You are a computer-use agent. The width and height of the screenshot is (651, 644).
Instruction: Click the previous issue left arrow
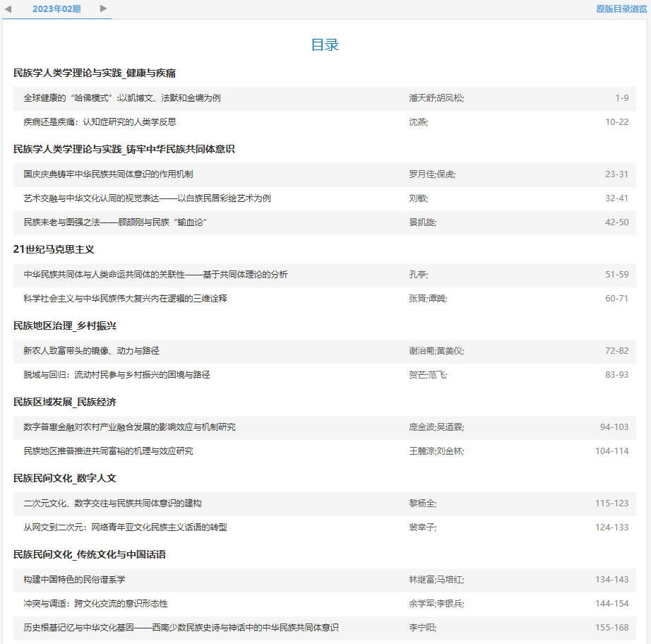point(8,8)
